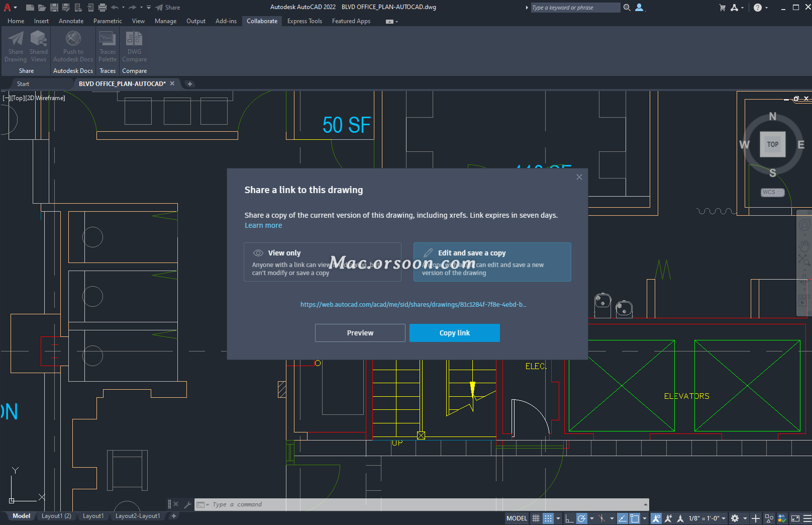This screenshot has height=525, width=812.
Task: Select Edit and save a copy option
Action: tap(492, 262)
